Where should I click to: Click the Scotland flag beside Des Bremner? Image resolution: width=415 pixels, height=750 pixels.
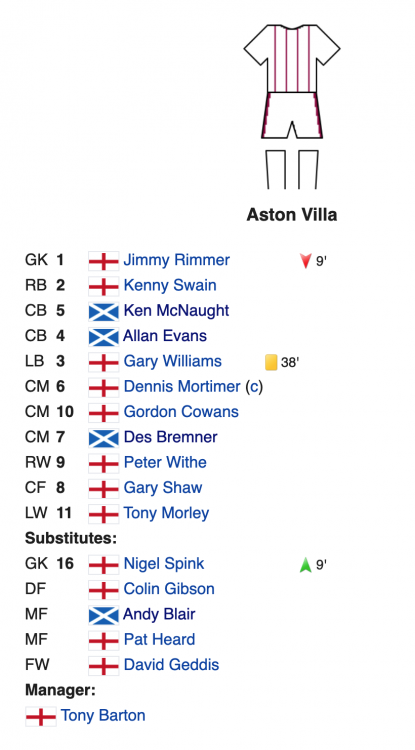point(104,438)
